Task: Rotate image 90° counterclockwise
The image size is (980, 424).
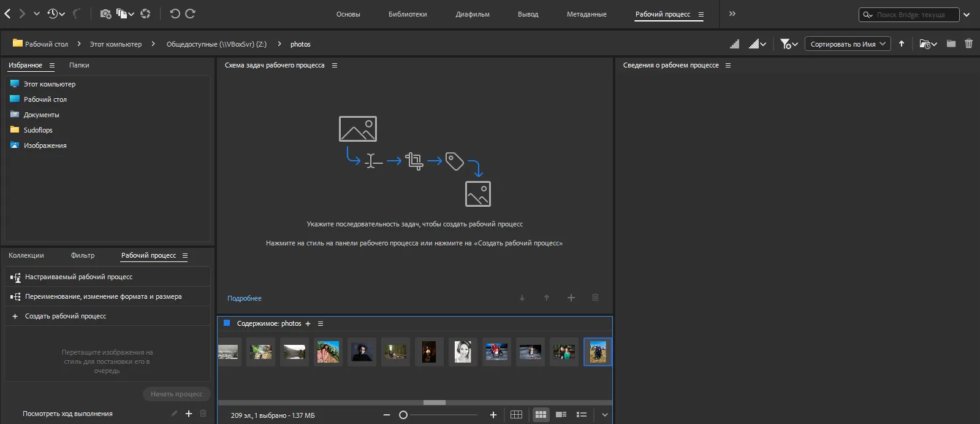Action: click(175, 13)
